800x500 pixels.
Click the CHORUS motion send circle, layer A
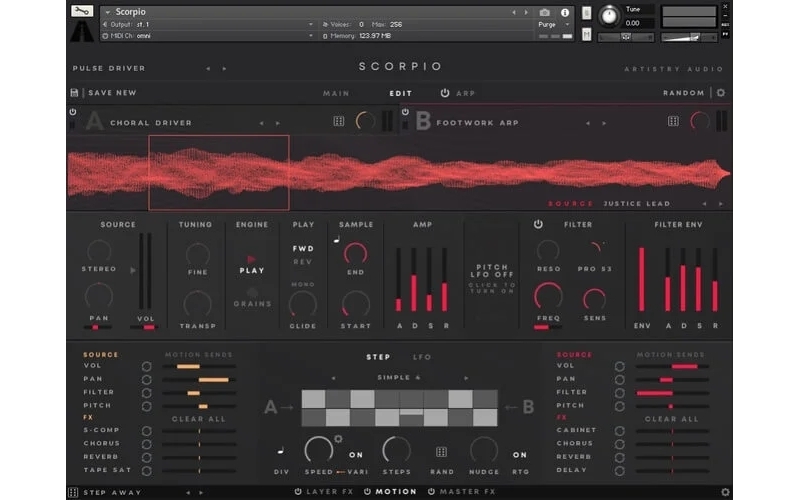(x=146, y=444)
